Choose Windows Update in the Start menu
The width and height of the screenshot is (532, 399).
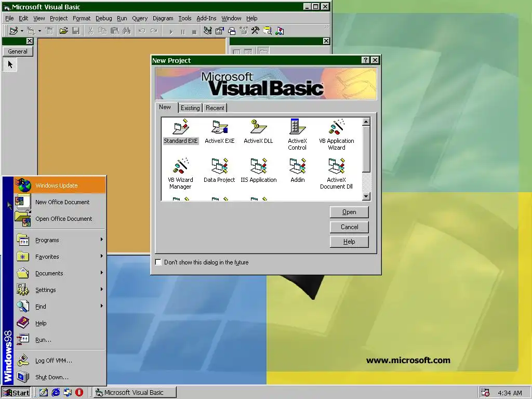pyautogui.click(x=60, y=185)
